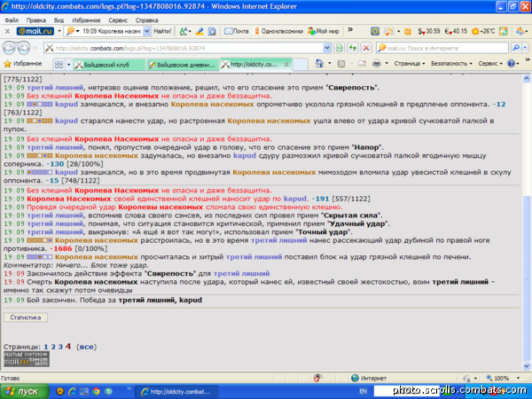Open dropdown next to music note icon
The height and width of the screenshot is (399, 532).
pyautogui.click(x=398, y=31)
